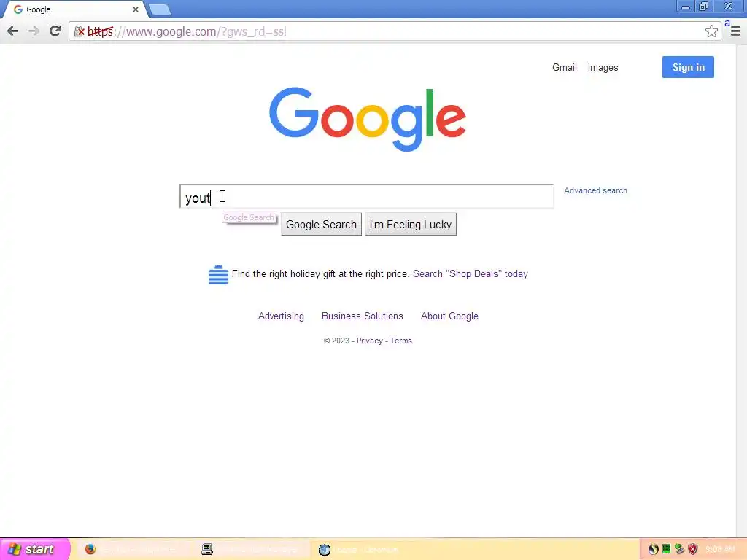Click the system tray clock
The image size is (747, 560).
pos(720,550)
